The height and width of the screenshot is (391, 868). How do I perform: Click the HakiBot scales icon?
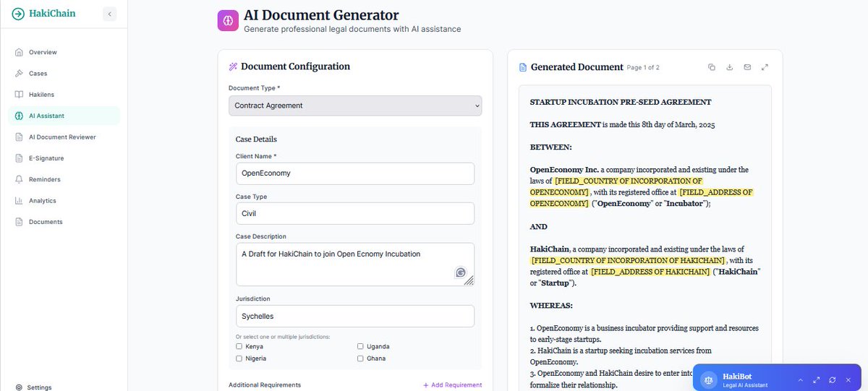pyautogui.click(x=709, y=379)
